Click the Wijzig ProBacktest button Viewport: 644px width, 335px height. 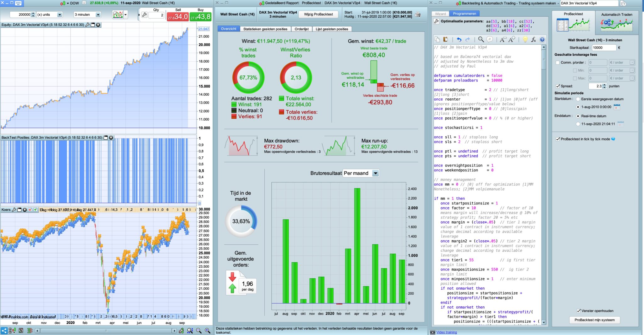[x=319, y=14]
